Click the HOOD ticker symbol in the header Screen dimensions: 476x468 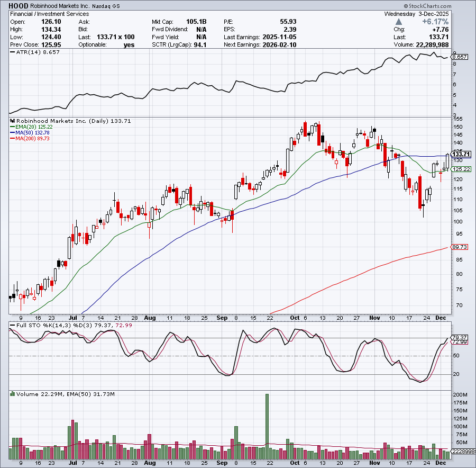(x=18, y=6)
